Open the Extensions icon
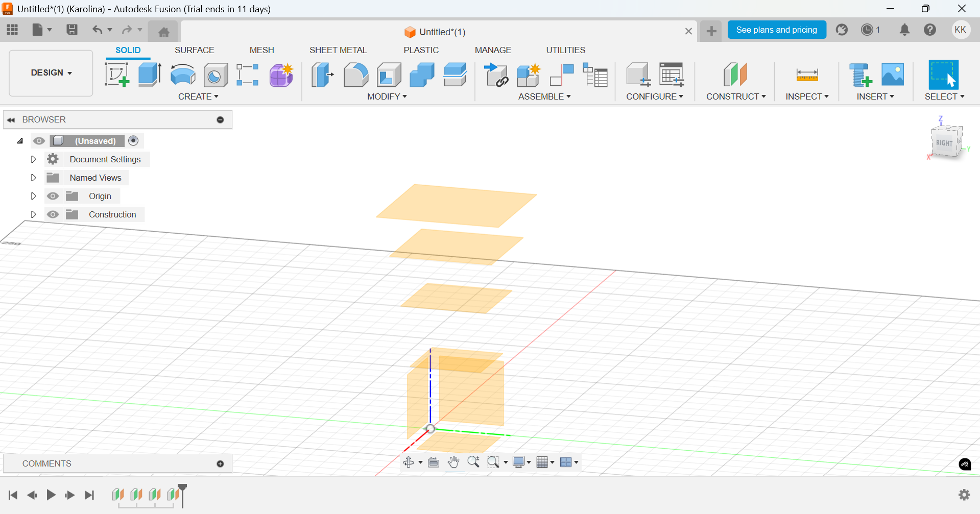 coord(842,30)
